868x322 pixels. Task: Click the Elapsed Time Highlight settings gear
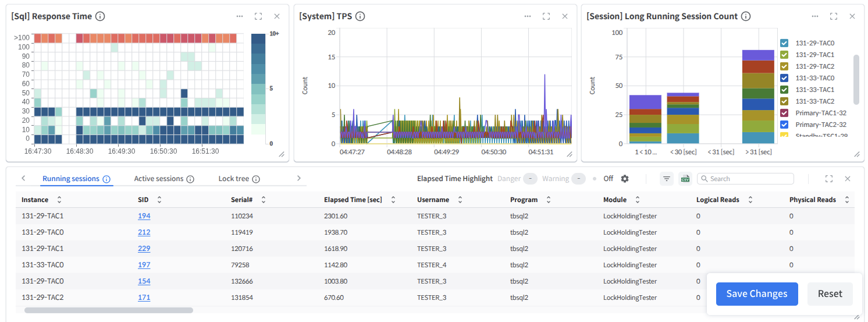(x=625, y=179)
